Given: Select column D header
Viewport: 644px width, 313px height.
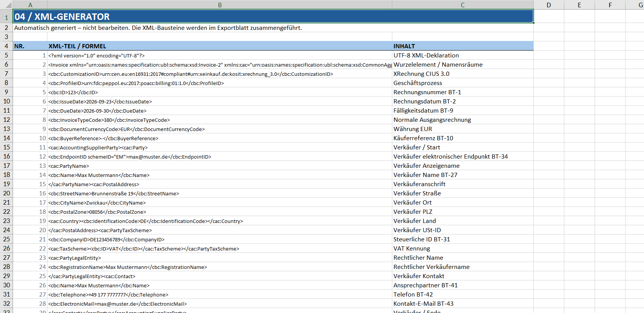Looking at the screenshot, I should tap(549, 5).
